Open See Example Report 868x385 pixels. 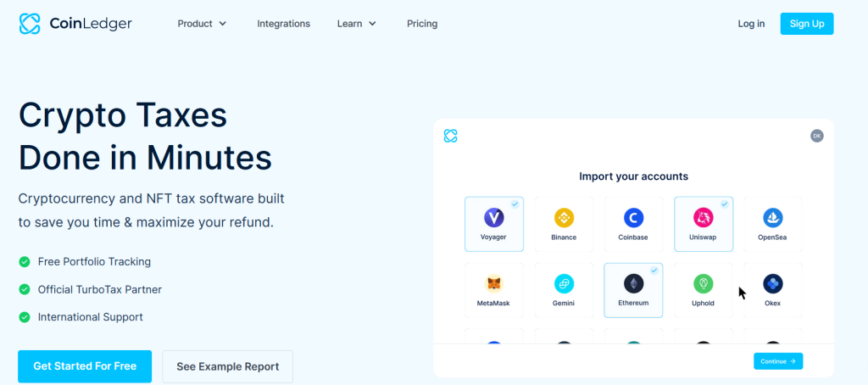tap(227, 366)
